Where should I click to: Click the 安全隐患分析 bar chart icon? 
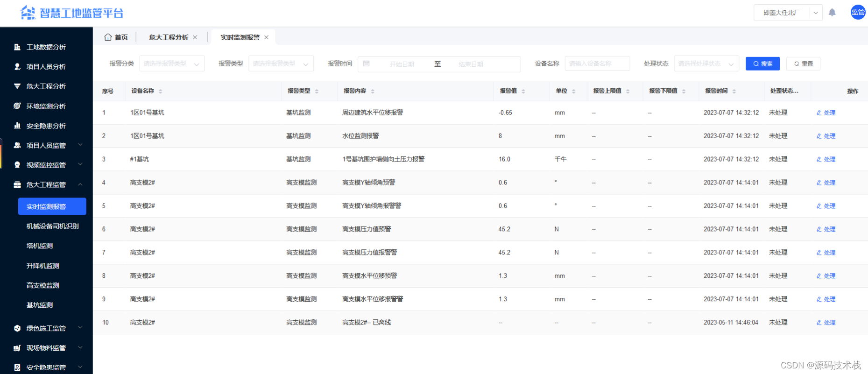click(17, 126)
